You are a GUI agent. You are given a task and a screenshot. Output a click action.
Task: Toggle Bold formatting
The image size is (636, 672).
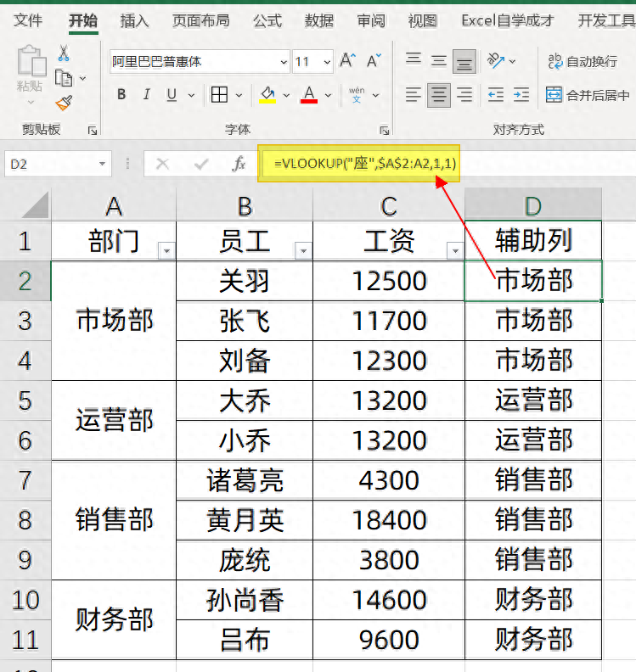[x=121, y=95]
